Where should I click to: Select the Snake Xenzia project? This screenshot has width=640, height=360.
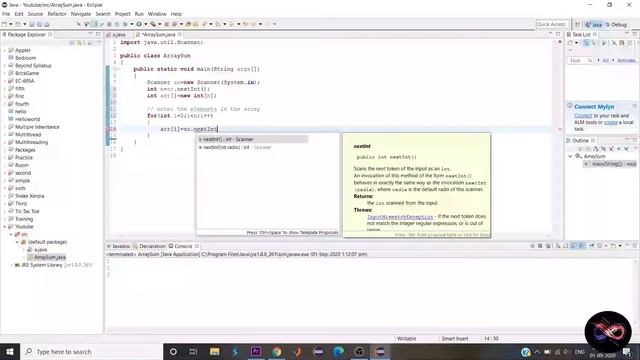click(x=26, y=196)
